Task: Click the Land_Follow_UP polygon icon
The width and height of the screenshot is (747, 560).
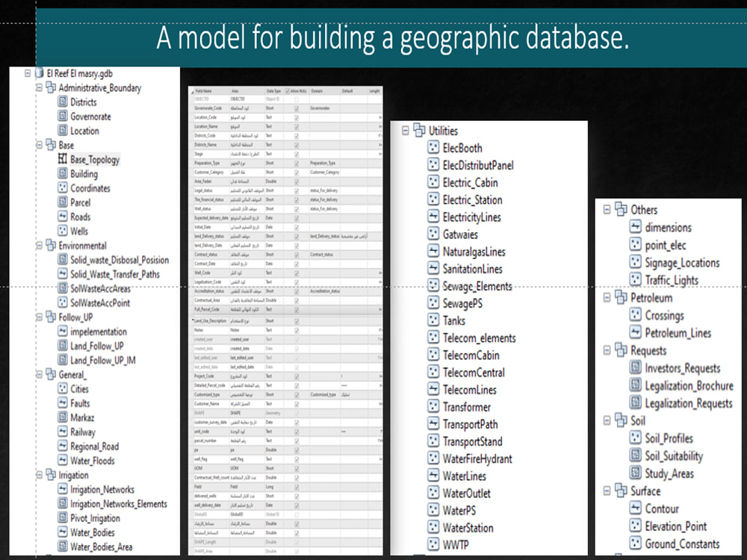Action: 63,345
